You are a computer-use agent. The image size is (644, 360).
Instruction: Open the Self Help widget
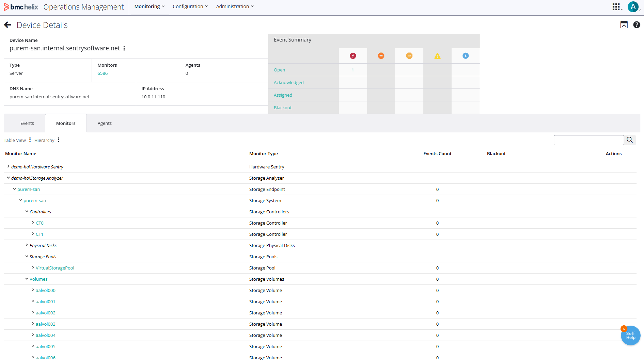630,336
